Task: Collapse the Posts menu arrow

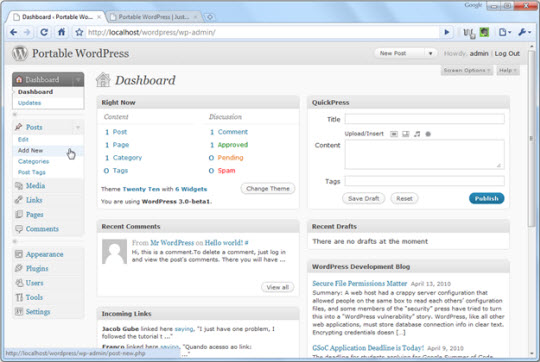Action: click(78, 127)
